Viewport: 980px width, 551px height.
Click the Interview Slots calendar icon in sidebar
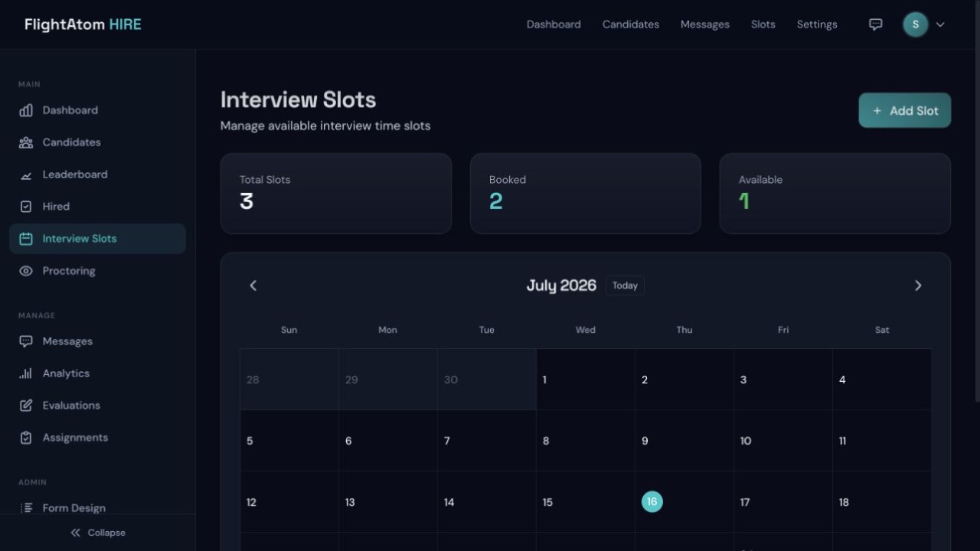click(x=26, y=239)
